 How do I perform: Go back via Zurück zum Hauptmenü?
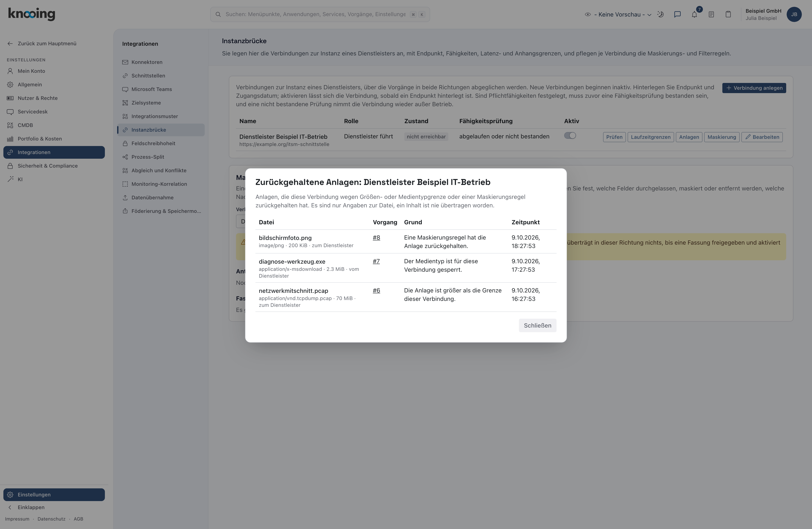pos(42,43)
